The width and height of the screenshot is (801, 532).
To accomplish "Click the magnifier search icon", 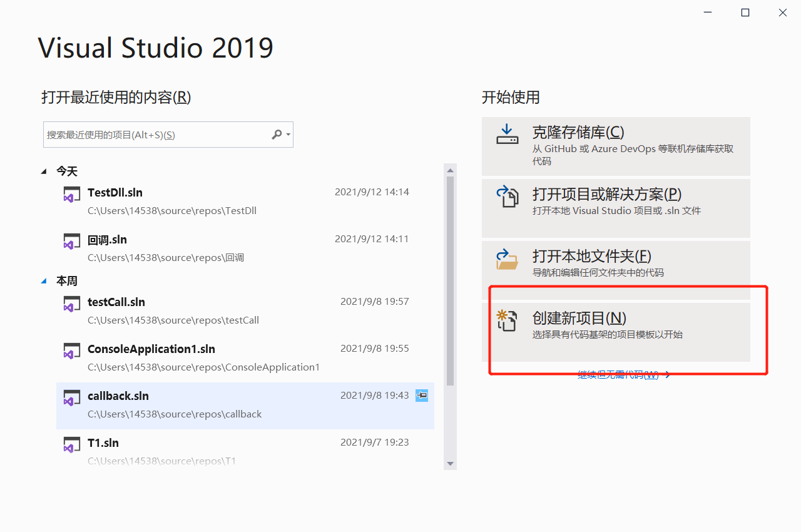I will pos(276,135).
